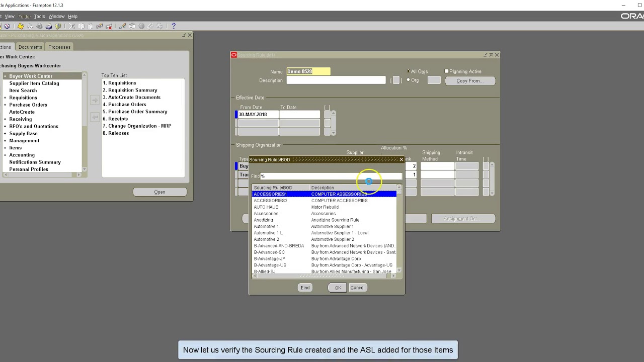Click the Find search field with %
This screenshot has width=644, height=362.
[331, 176]
